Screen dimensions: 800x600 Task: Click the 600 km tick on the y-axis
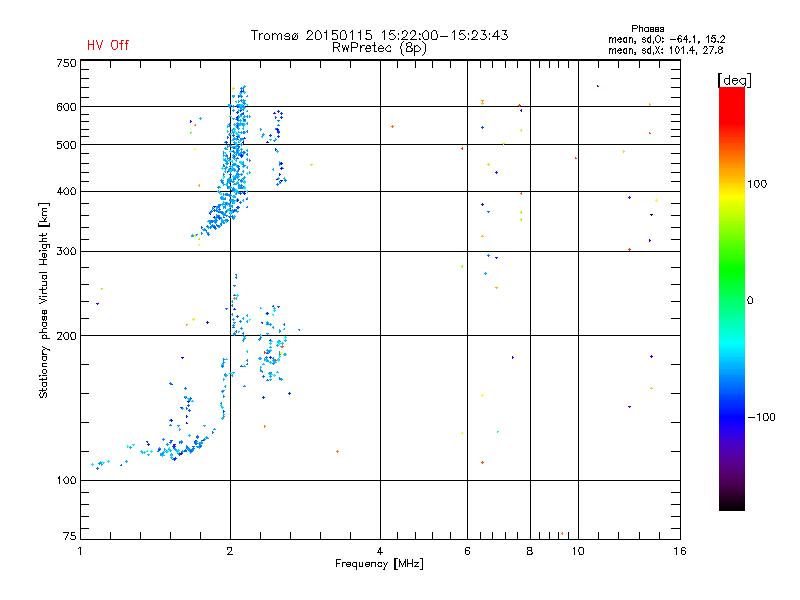67,107
